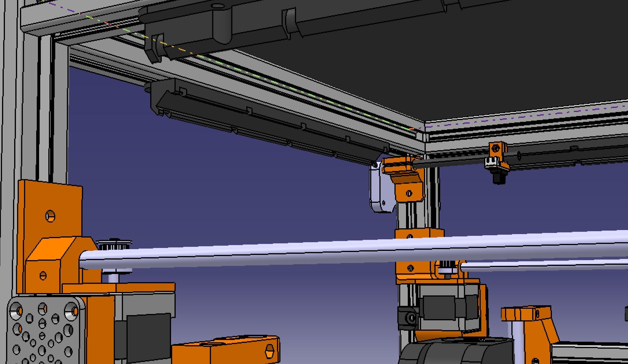628x364 pixels.
Task: Select the orange angled bracket at the bottom right
Action: coord(530,333)
